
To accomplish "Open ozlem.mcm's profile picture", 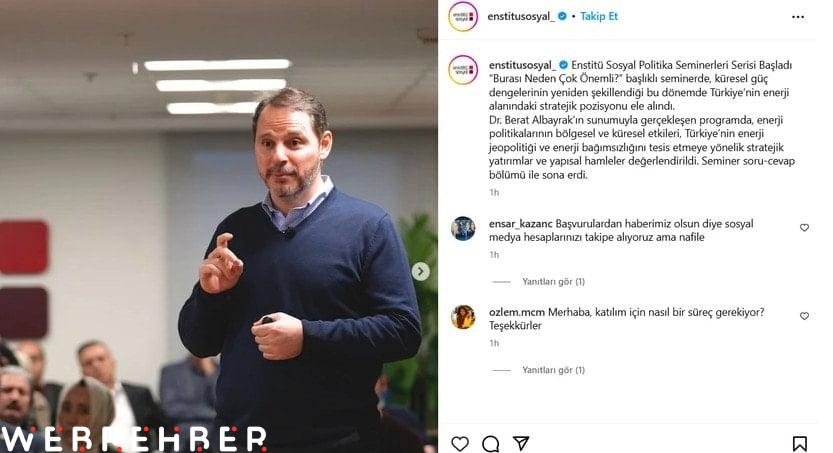I will click(x=463, y=317).
